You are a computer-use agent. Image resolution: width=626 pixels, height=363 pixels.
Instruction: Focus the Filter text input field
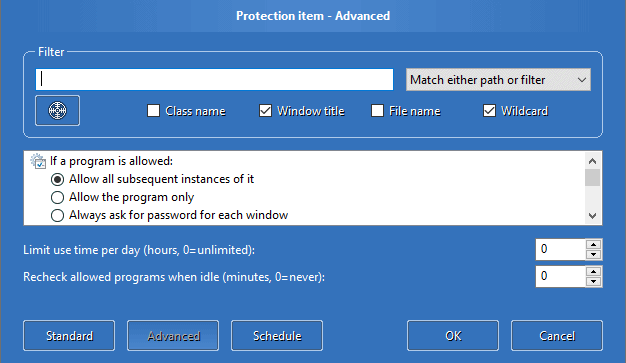click(214, 79)
